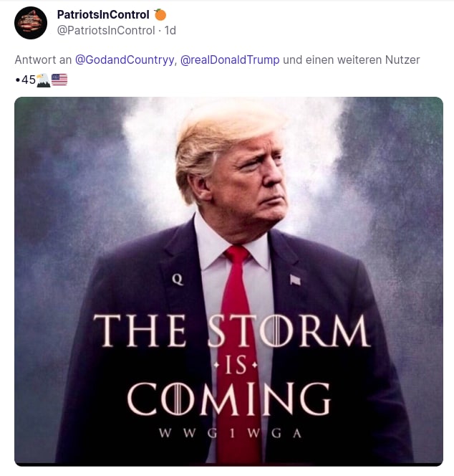Open the @PatriotsInControl handle link
454x476 pixels.
106,30
